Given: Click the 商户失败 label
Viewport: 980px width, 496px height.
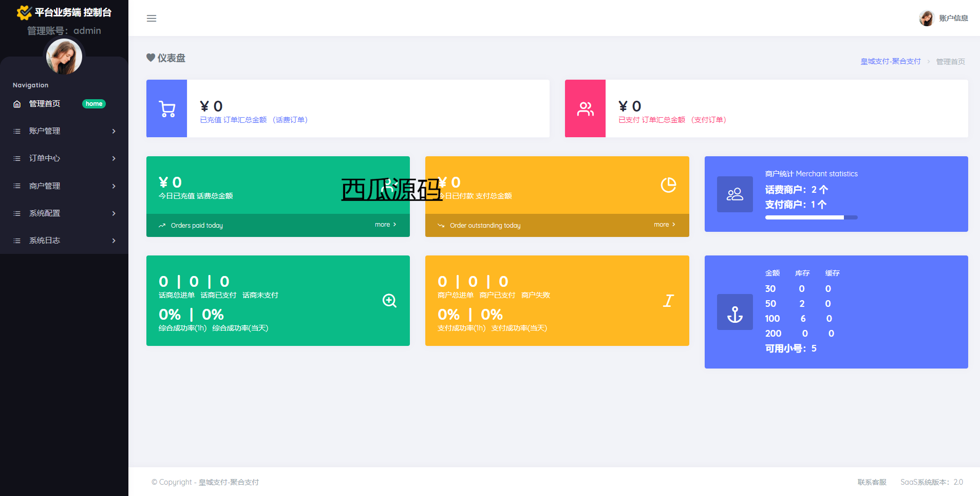Looking at the screenshot, I should pos(536,295).
